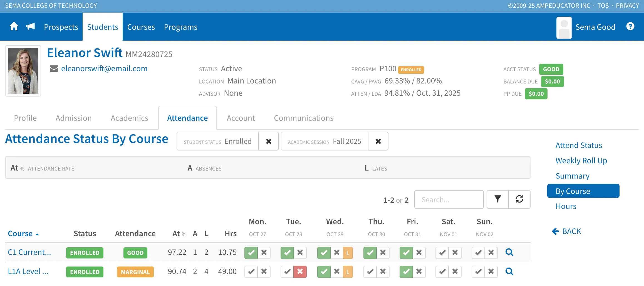
Task: Click the email envelope icon
Action: [x=54, y=68]
